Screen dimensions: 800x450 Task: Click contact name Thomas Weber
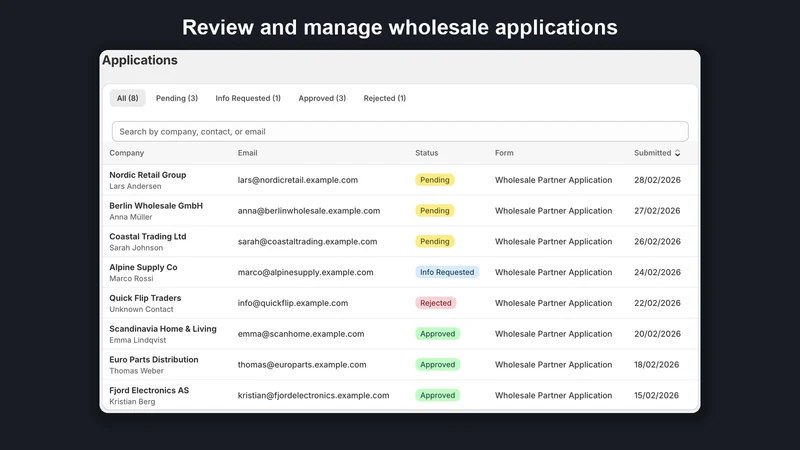click(136, 371)
